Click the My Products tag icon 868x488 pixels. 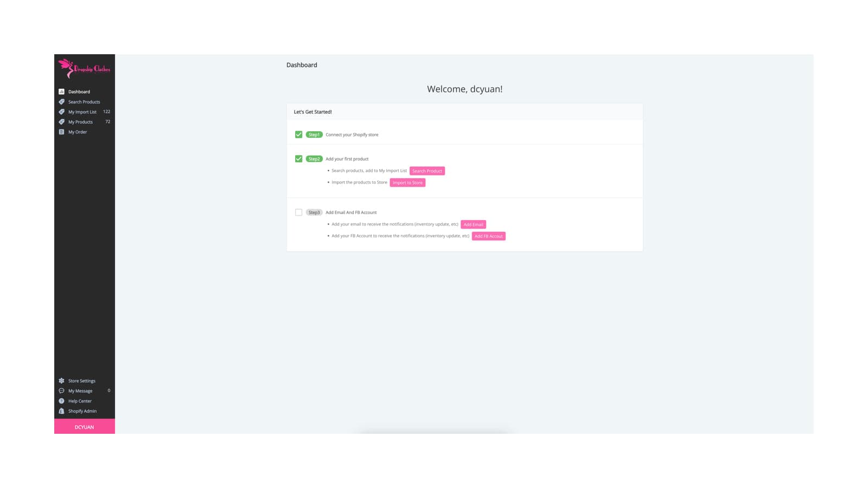(x=61, y=122)
